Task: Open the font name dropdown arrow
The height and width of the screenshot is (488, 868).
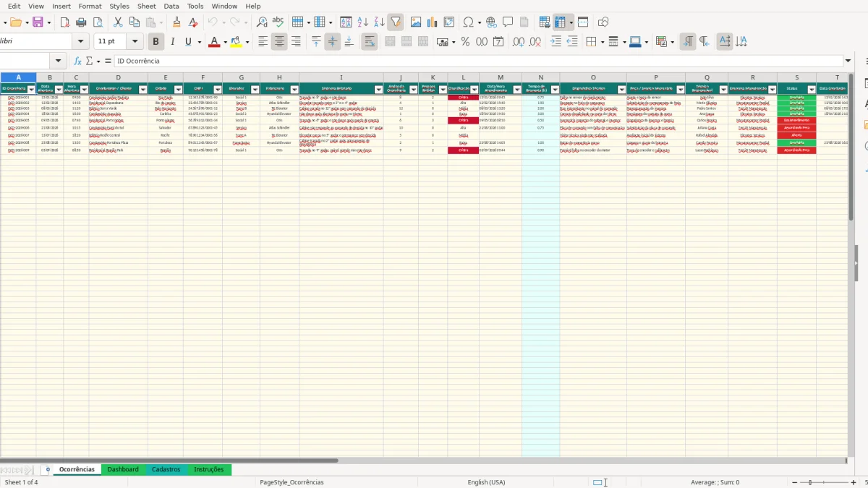Action: click(80, 42)
